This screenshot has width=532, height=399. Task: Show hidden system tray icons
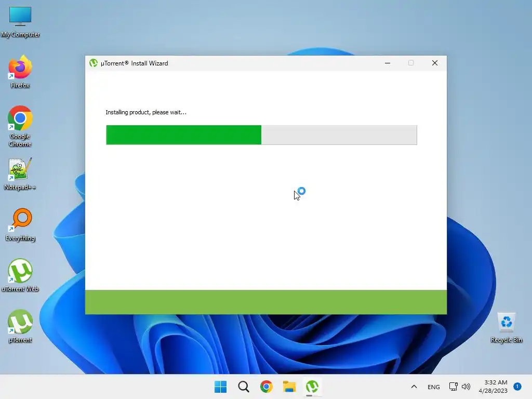pos(414,387)
